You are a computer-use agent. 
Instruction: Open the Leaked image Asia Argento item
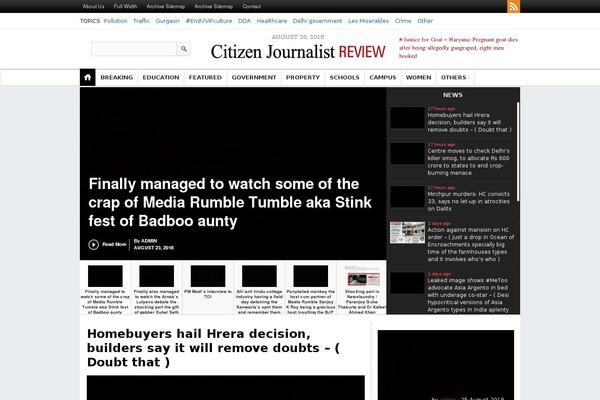(468, 295)
